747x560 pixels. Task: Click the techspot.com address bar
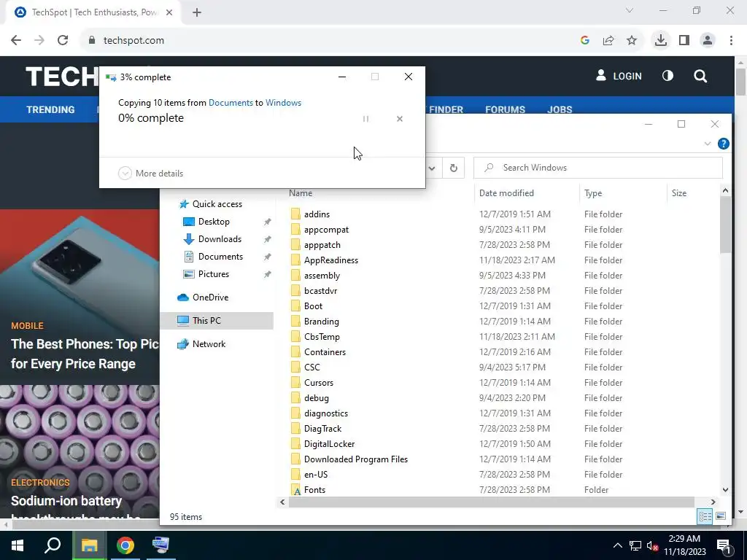point(329,41)
